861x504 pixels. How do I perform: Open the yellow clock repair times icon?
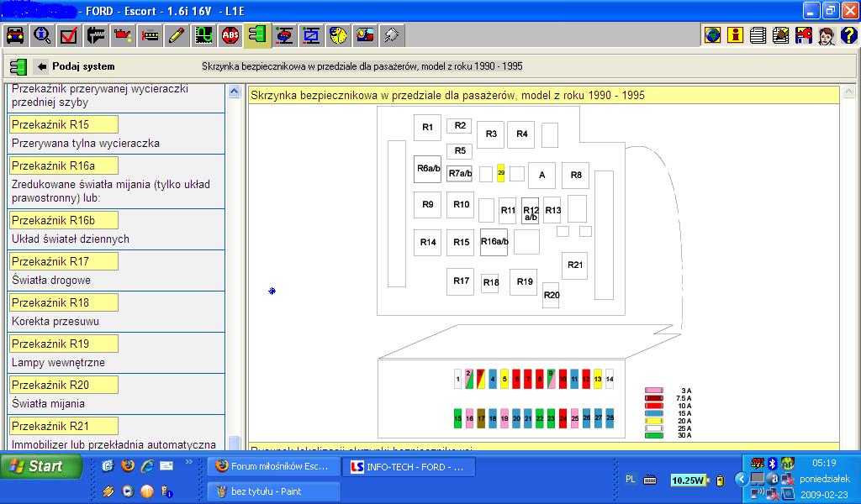point(338,35)
